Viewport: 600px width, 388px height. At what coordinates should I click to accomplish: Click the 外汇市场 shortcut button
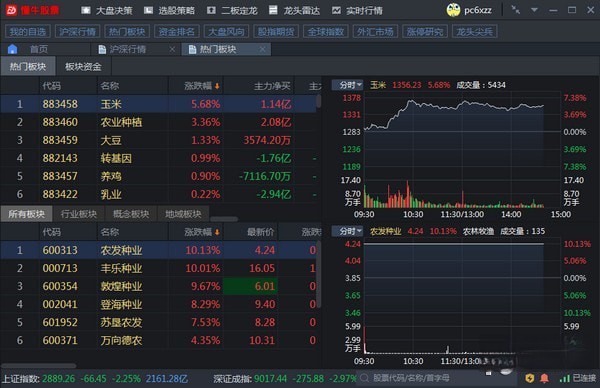coord(375,31)
